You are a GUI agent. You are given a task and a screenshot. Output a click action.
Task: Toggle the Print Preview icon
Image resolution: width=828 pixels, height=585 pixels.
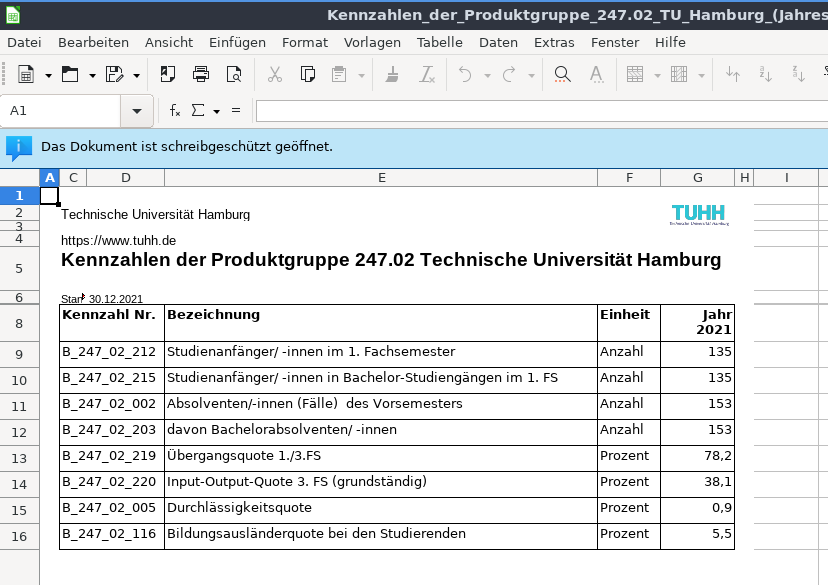pos(234,74)
